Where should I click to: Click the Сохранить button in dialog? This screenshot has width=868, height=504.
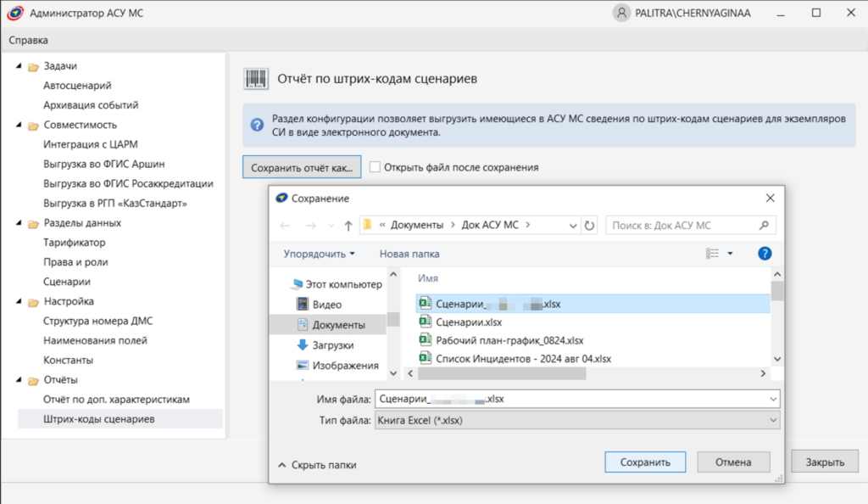(645, 462)
